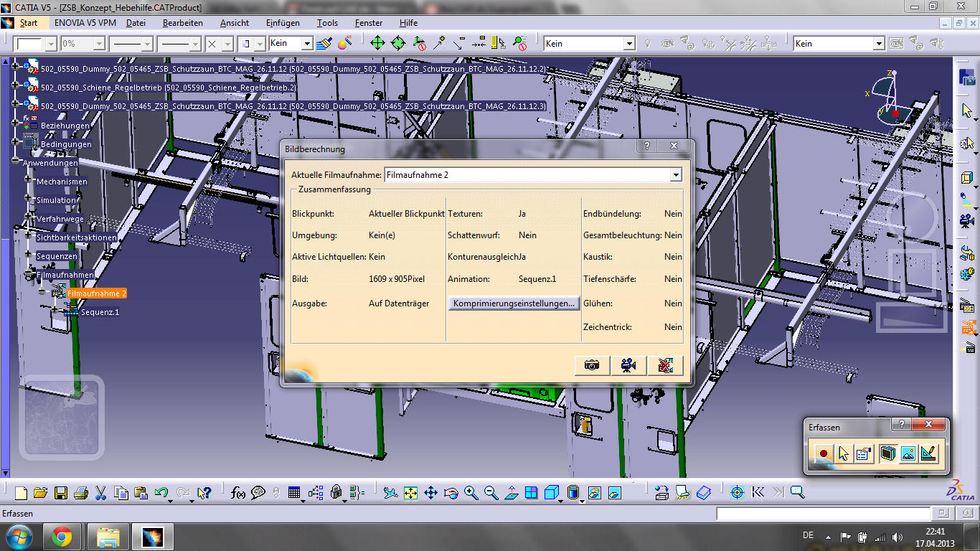Viewport: 980px width, 551px height.
Task: Select 502_05590_Schiene_Regelbetrieb in the tree
Action: tap(169, 88)
